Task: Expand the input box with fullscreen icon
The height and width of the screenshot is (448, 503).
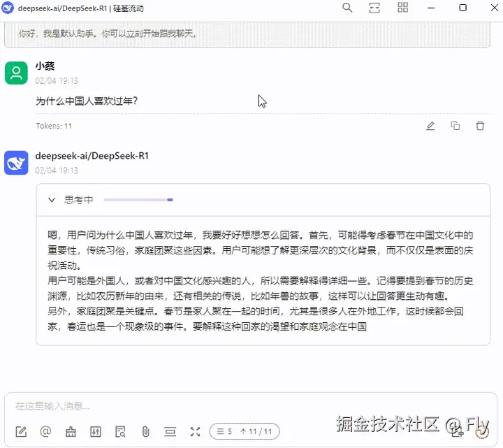Action: point(195,432)
